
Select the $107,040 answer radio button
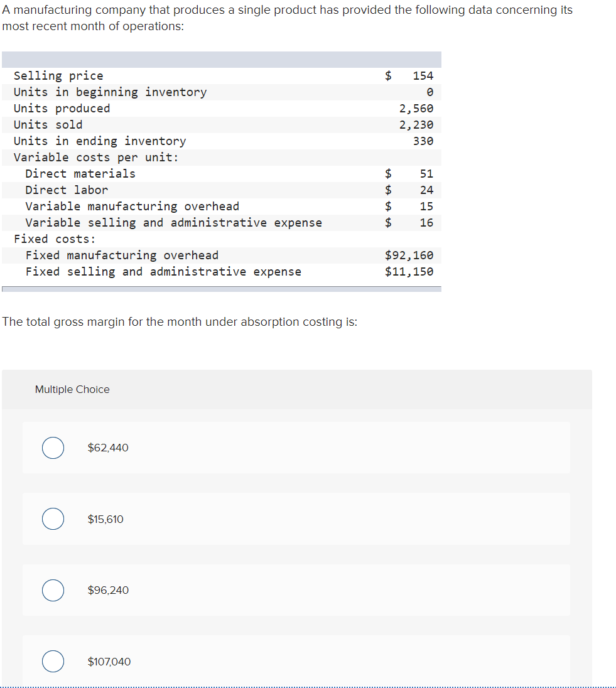53,661
